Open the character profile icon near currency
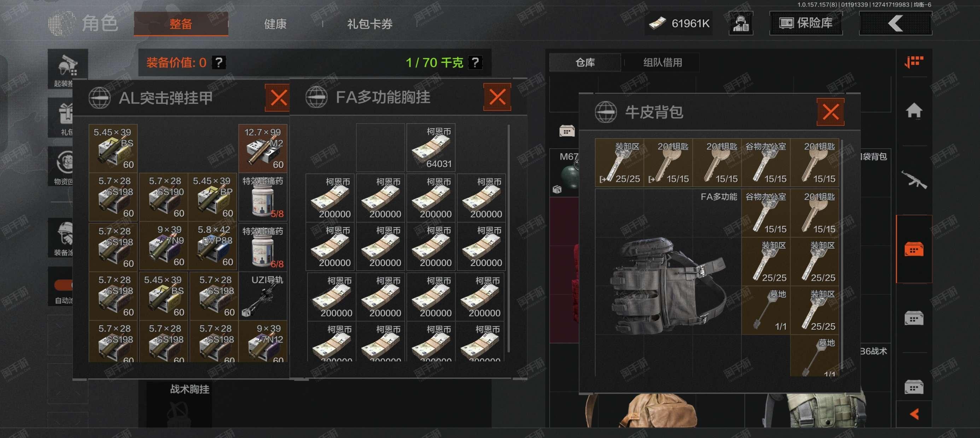980x438 pixels. coord(741,24)
